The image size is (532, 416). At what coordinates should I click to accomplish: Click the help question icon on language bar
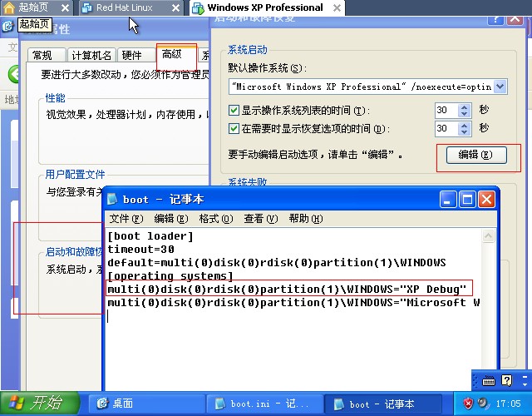pyautogui.click(x=506, y=381)
